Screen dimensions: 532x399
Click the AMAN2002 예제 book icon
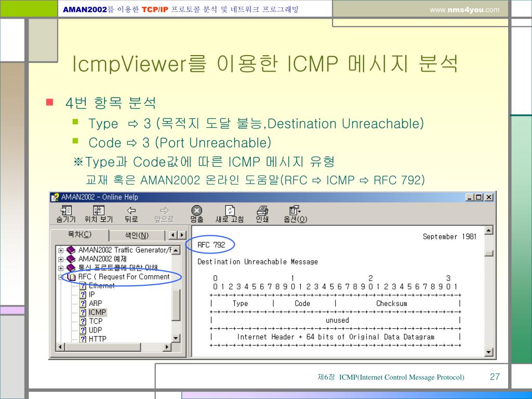click(x=71, y=259)
